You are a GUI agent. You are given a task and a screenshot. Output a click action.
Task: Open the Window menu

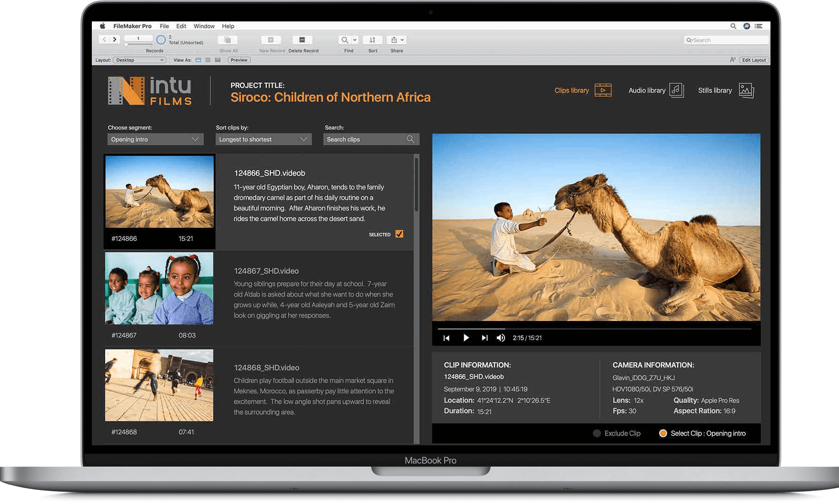pos(204,26)
